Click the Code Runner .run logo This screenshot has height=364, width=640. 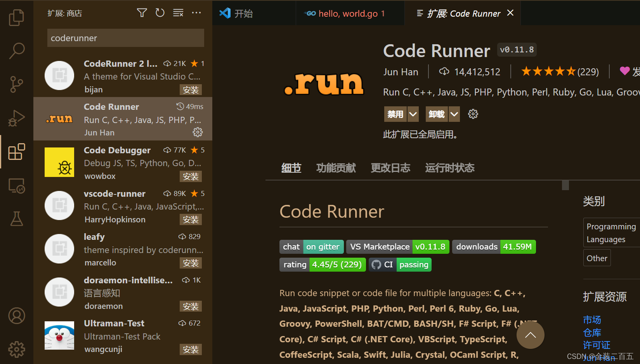pos(324,84)
